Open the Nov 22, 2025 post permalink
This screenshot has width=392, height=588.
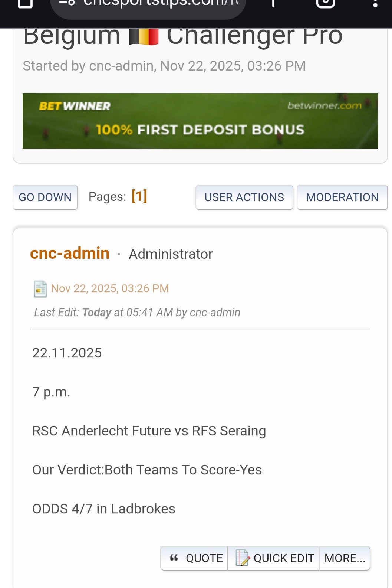tap(110, 288)
